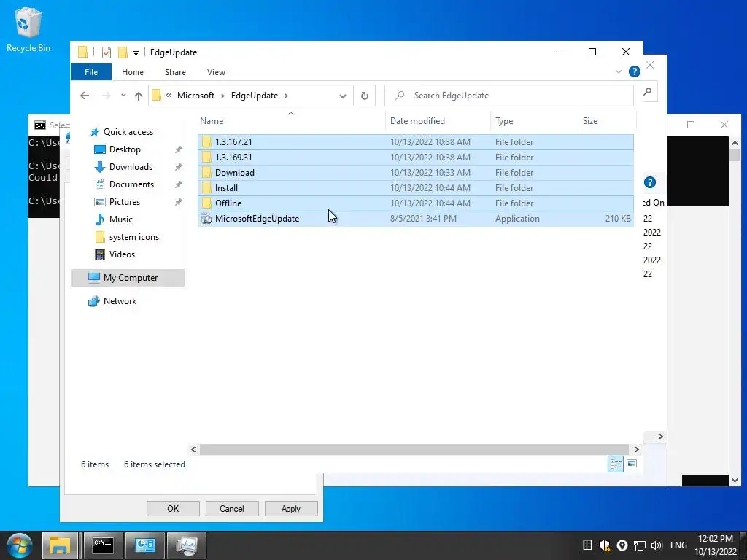Unpin Pictures using its pin icon
Image resolution: width=747 pixels, height=560 pixels.
click(x=179, y=202)
